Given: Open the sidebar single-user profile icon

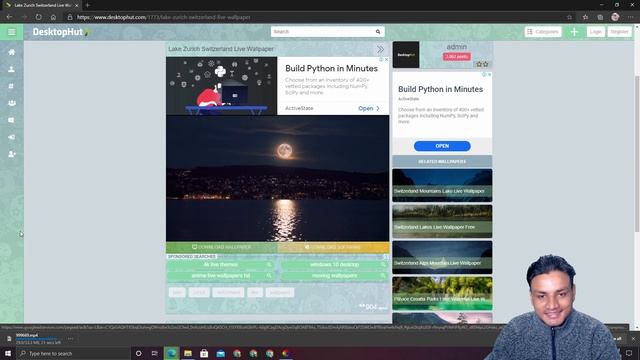Looking at the screenshot, I should point(11,69).
